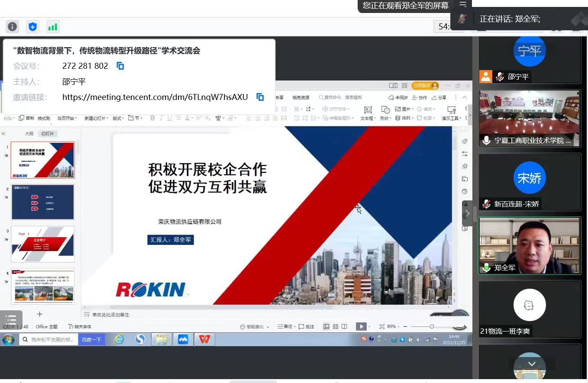Check the green network signal icon
Screen dimensions: 588x383
(x=52, y=27)
